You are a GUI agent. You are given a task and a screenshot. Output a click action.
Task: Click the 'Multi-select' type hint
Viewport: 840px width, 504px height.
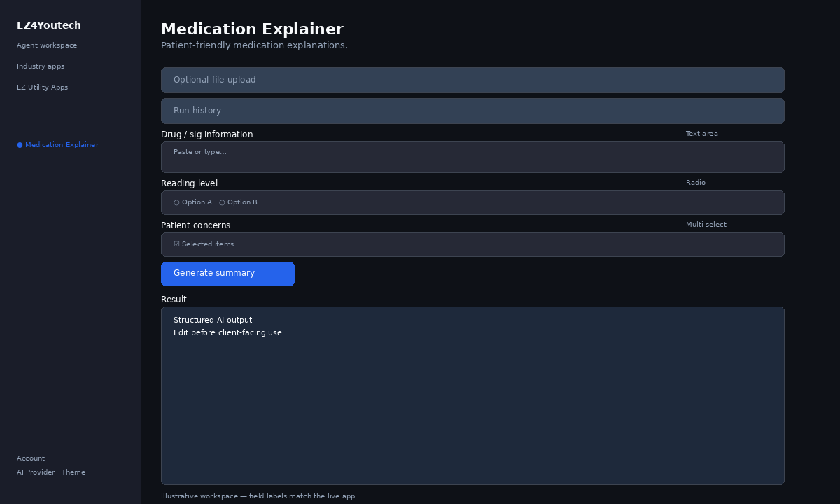[706, 225]
